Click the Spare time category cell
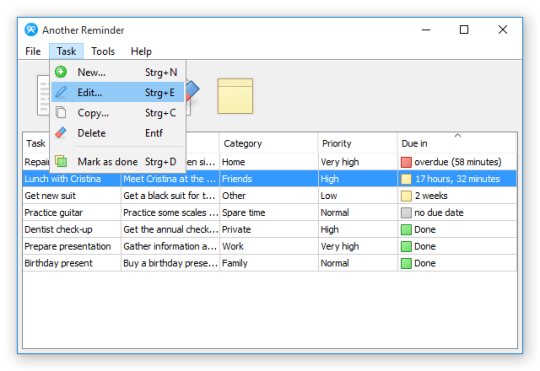Viewport: 540px width, 371px height. point(269,213)
